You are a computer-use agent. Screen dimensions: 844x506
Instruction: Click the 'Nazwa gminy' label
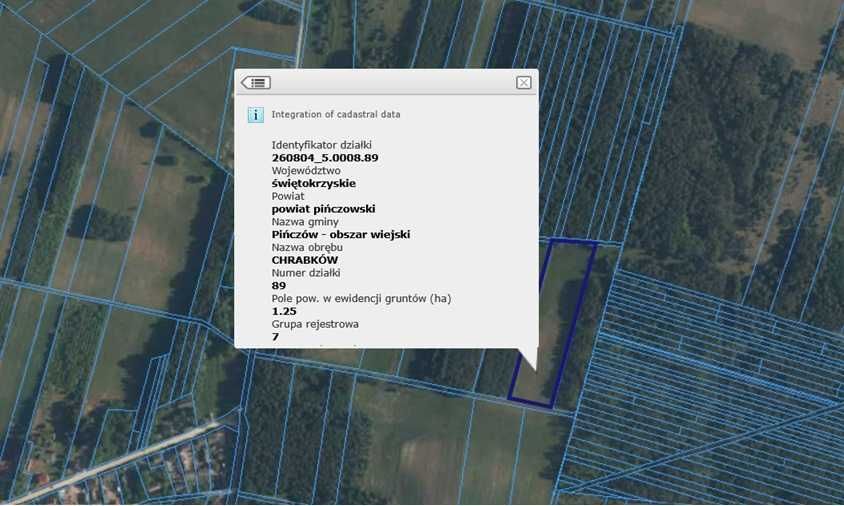pyautogui.click(x=305, y=222)
